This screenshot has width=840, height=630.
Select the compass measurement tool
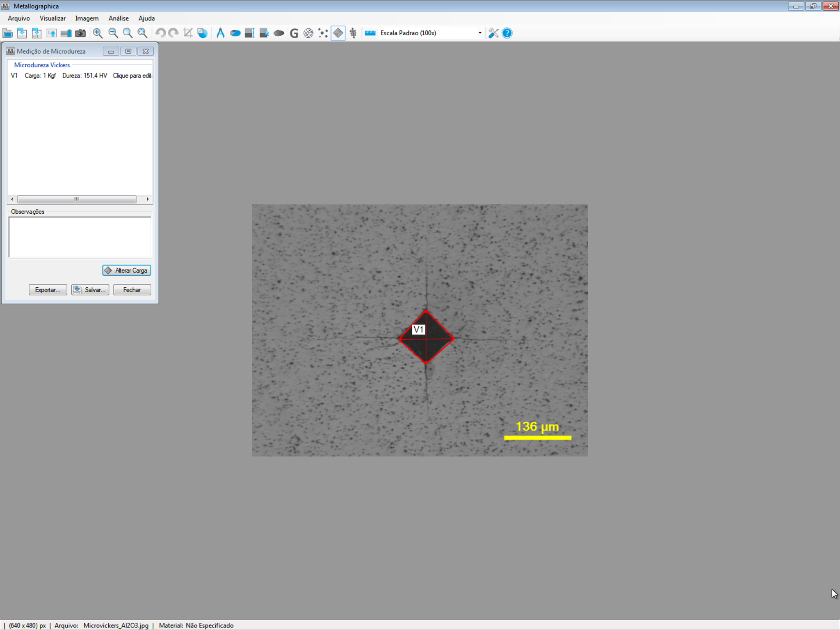pos(221,33)
